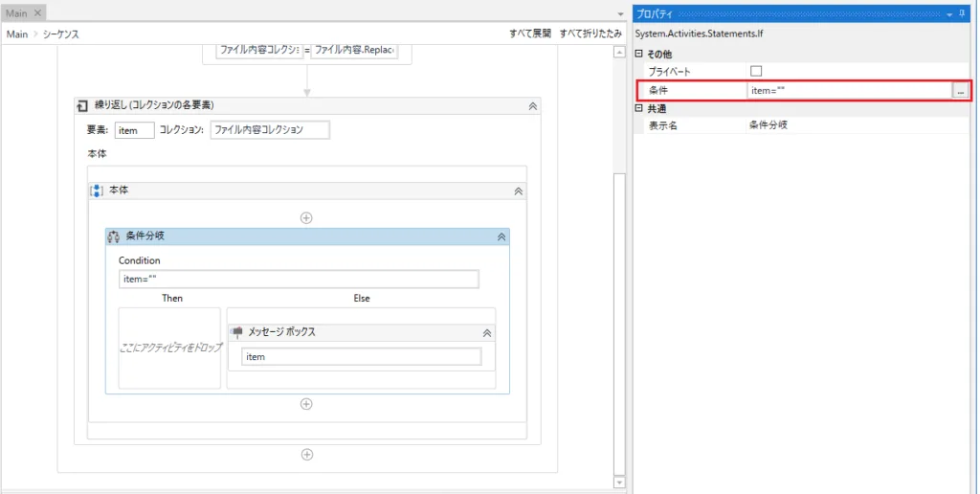Collapse the その他 property category
The width and height of the screenshot is (980, 494).
tap(638, 54)
